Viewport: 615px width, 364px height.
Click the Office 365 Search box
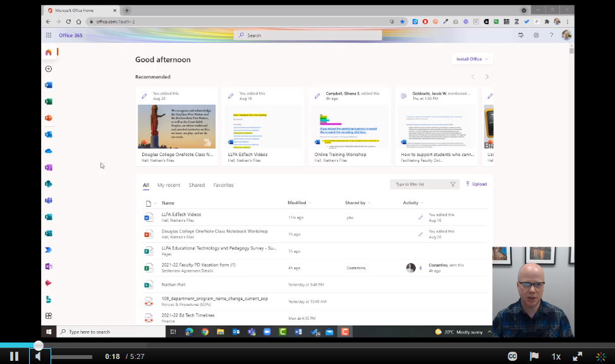[307, 35]
